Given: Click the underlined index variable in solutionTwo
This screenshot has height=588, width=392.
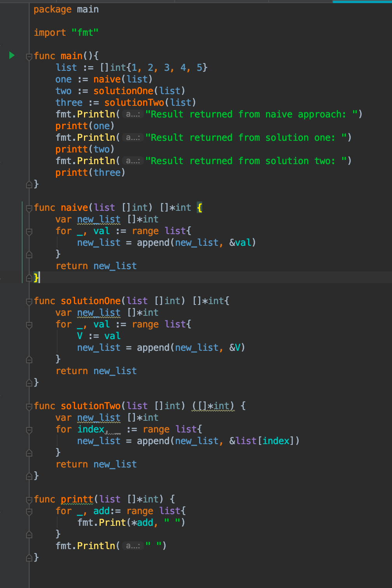Looking at the screenshot, I should coord(90,429).
